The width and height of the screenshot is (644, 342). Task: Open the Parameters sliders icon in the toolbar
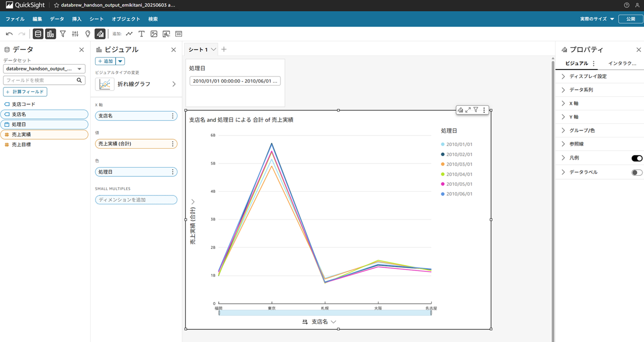75,34
